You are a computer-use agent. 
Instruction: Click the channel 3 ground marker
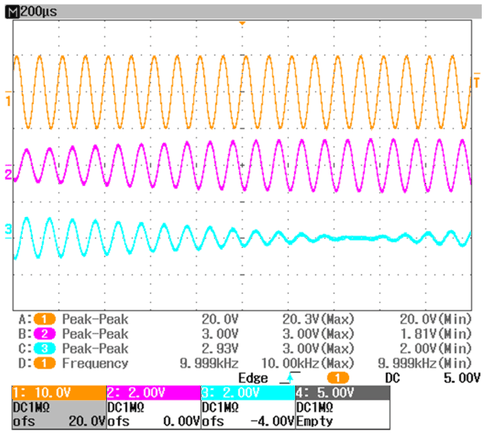tap(8, 231)
